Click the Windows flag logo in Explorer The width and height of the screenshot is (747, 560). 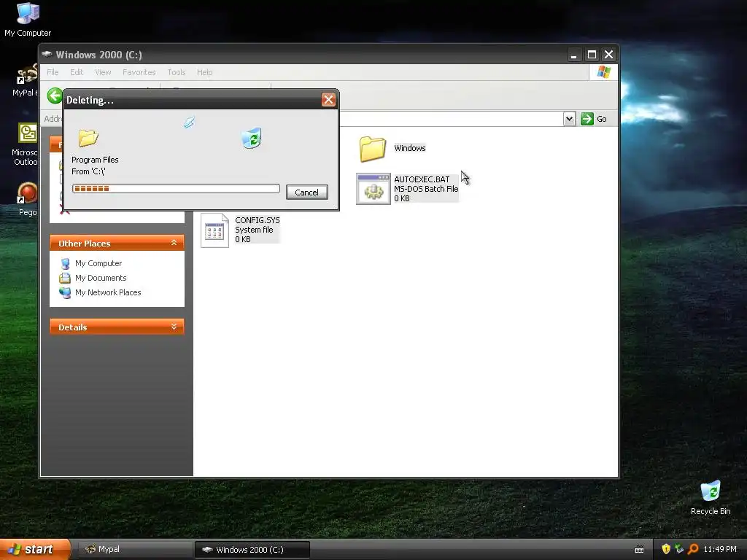tap(603, 72)
